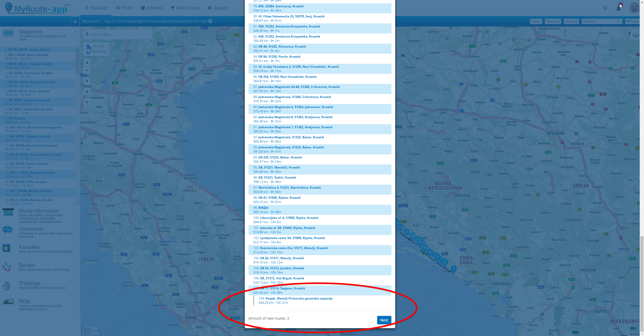This screenshot has width=644, height=336.
Task: Click the street view person icon
Action: pos(87,91)
